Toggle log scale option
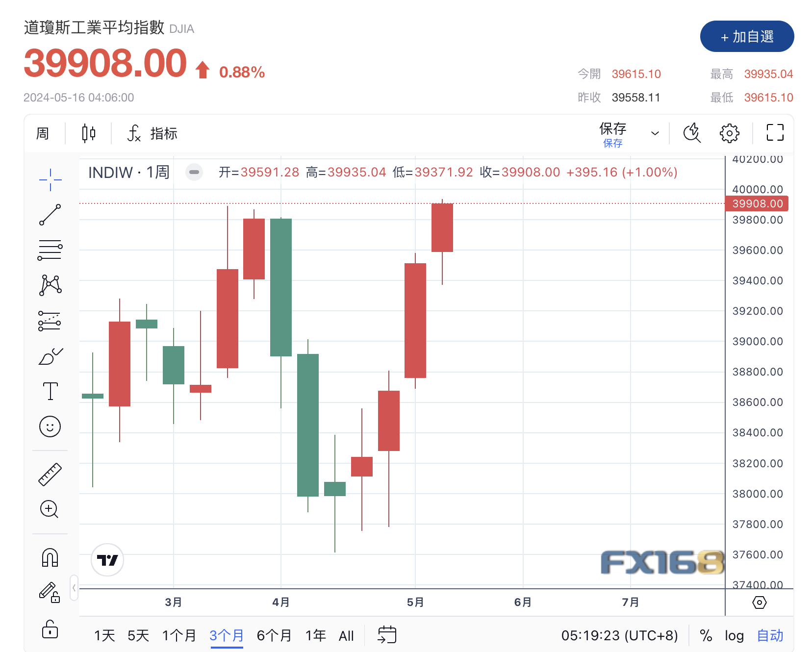The height and width of the screenshot is (652, 812). pos(734,636)
